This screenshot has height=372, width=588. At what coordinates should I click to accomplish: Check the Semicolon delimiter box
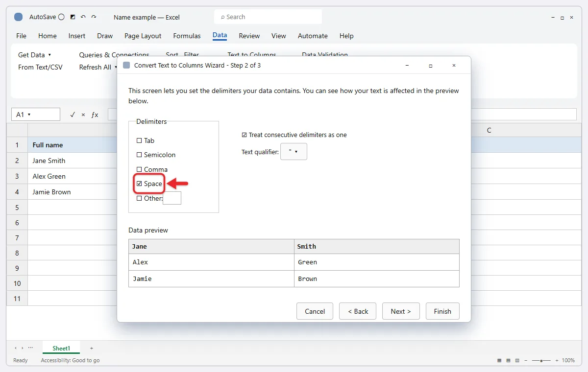tap(139, 155)
